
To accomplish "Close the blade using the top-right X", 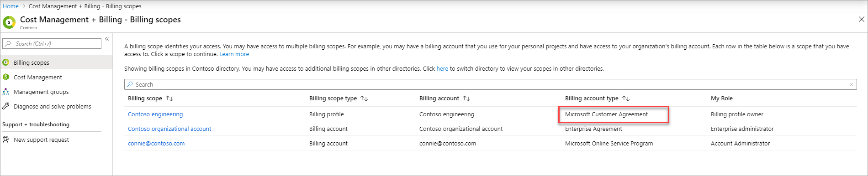I will (862, 19).
